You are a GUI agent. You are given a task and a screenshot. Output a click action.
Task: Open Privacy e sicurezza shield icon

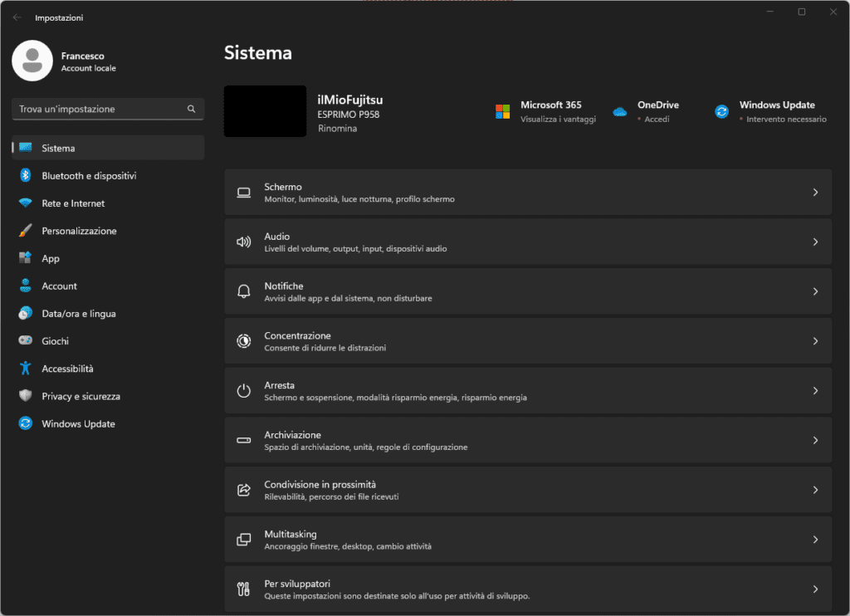pyautogui.click(x=26, y=396)
